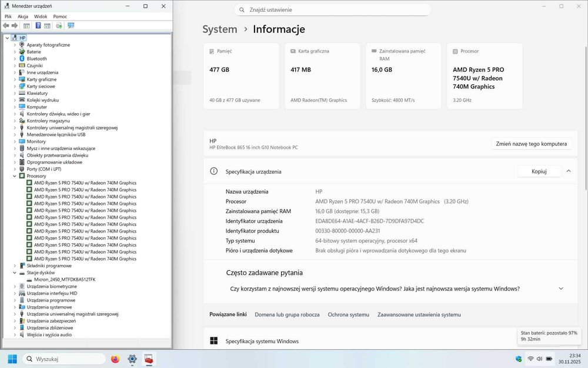This screenshot has width=588, height=368.
Task: Open the blue question-mark Help toolbar icon
Action: 38,25
